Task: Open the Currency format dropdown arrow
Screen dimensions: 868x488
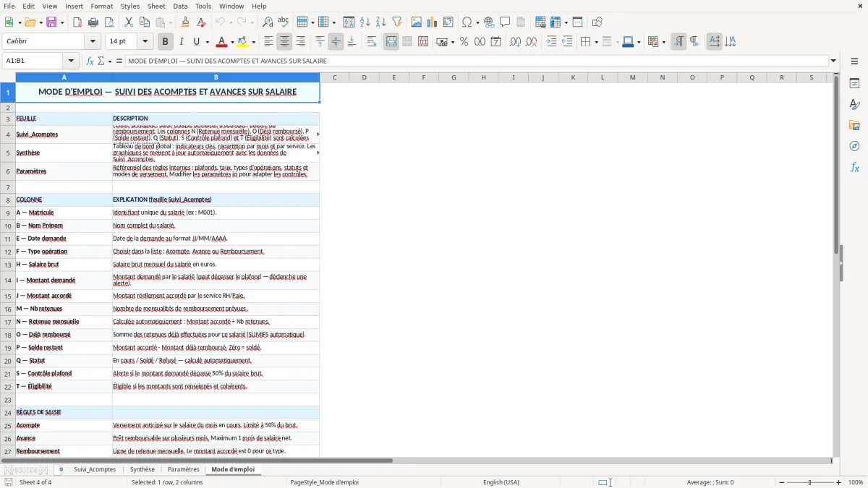Action: tap(452, 42)
